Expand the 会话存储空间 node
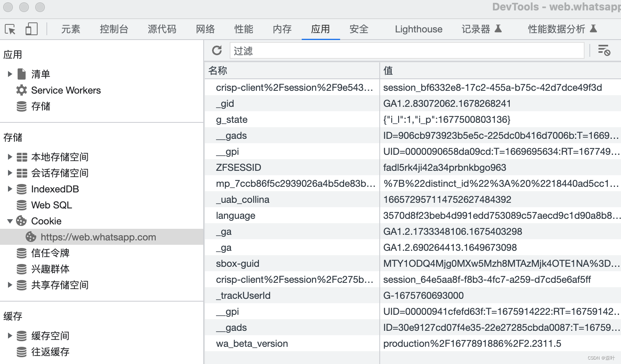Viewport: 621px width, 364px height. click(10, 173)
